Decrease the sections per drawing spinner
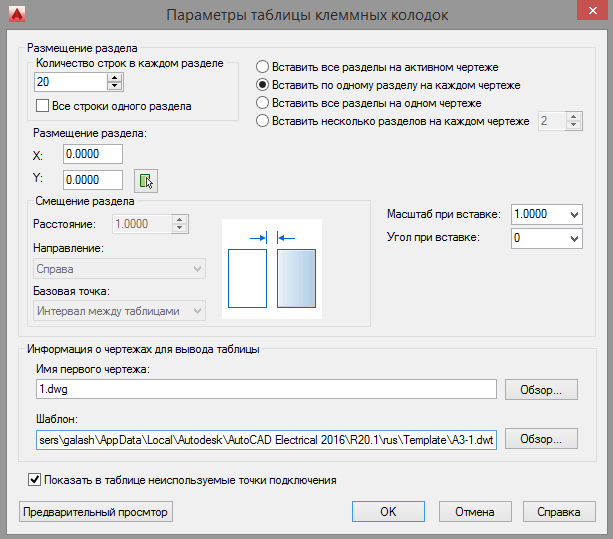The image size is (613, 539). 574,125
